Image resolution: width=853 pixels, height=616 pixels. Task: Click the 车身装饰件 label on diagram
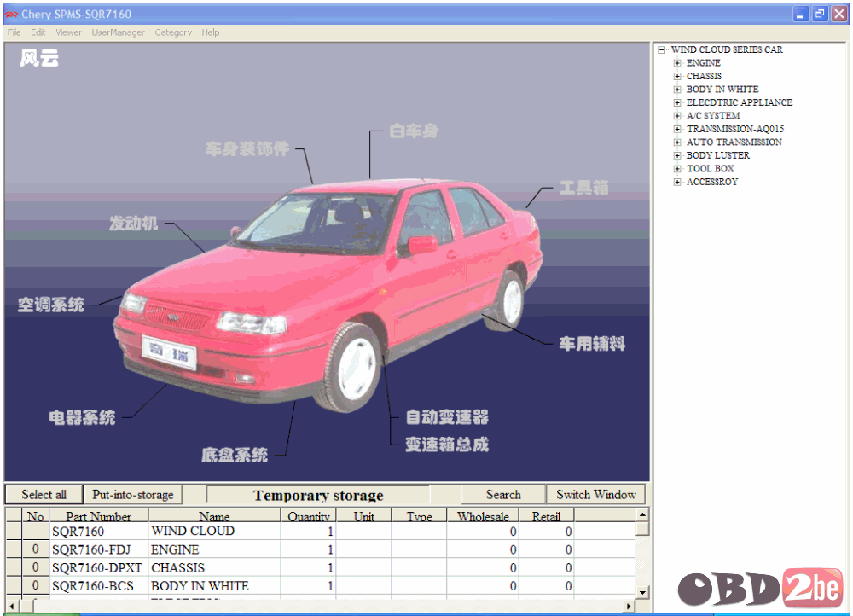pyautogui.click(x=247, y=149)
